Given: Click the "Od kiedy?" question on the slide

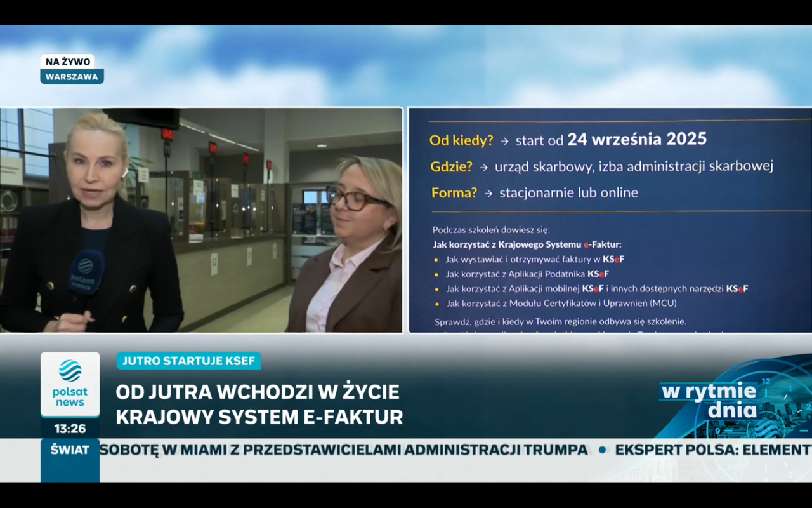Looking at the screenshot, I should coord(461,140).
